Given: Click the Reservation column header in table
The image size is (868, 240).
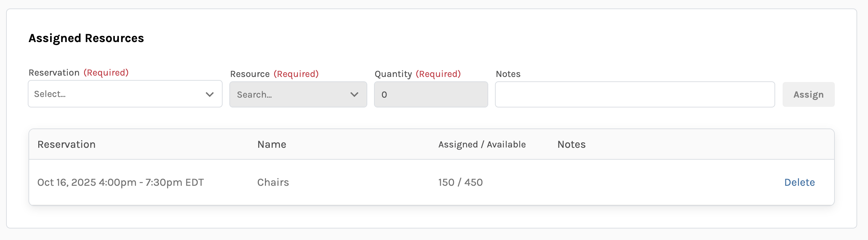Looking at the screenshot, I should (x=66, y=144).
